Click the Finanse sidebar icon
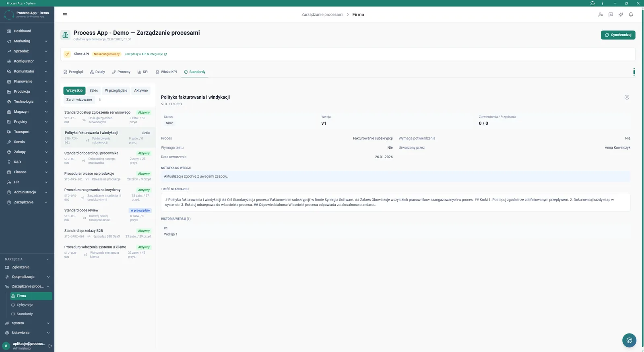This screenshot has height=352, width=644. [9, 172]
